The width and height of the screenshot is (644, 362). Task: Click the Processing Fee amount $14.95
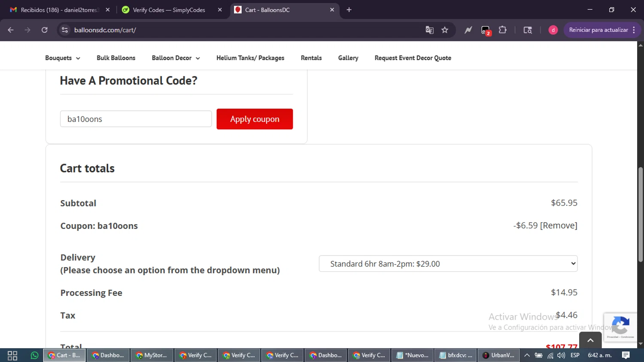click(x=564, y=292)
